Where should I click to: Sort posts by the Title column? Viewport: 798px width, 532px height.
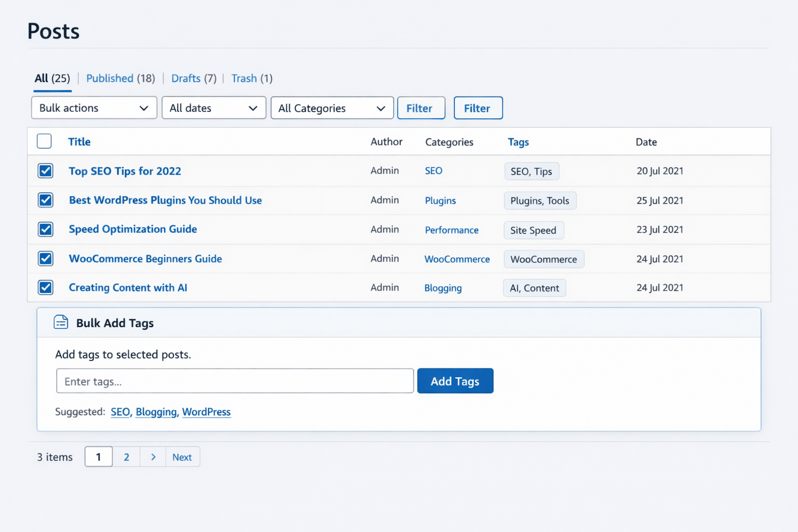click(79, 142)
